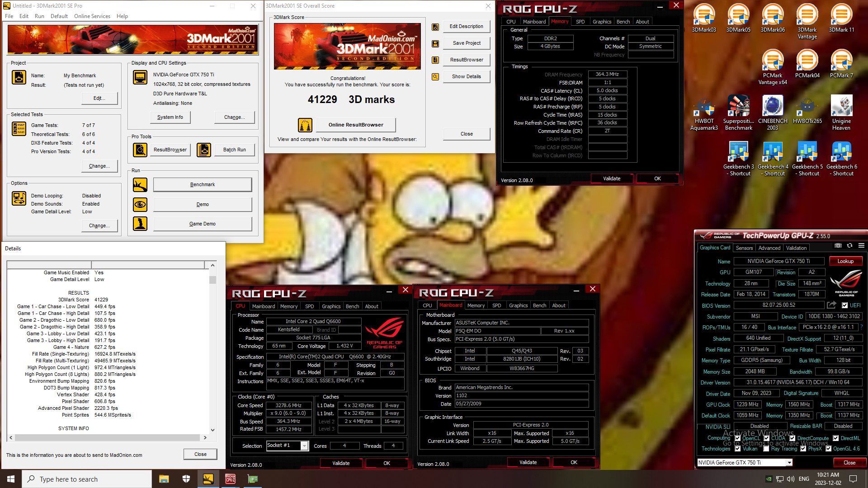This screenshot has height=488, width=868.
Task: Click the Edit Description icon in score window
Action: coord(435,27)
